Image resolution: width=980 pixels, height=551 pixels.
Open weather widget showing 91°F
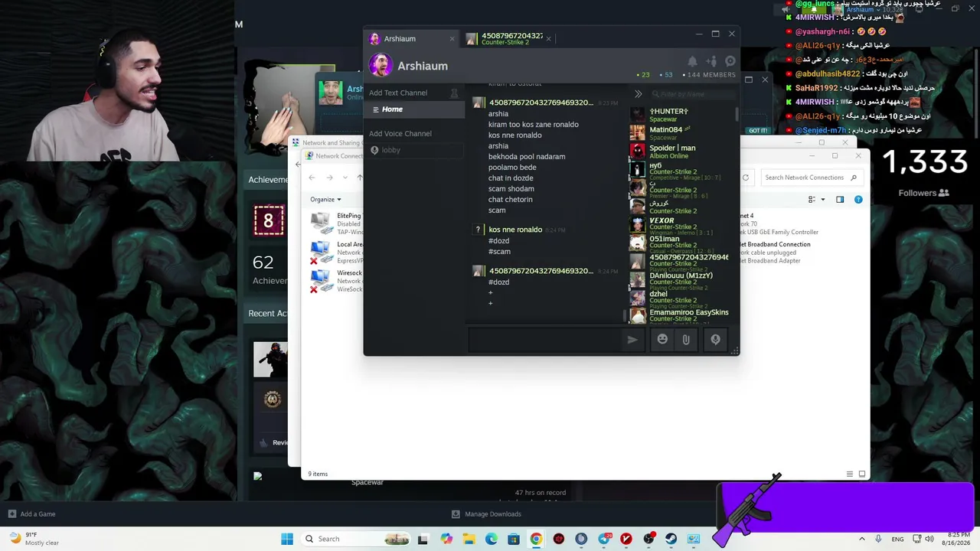tap(33, 539)
